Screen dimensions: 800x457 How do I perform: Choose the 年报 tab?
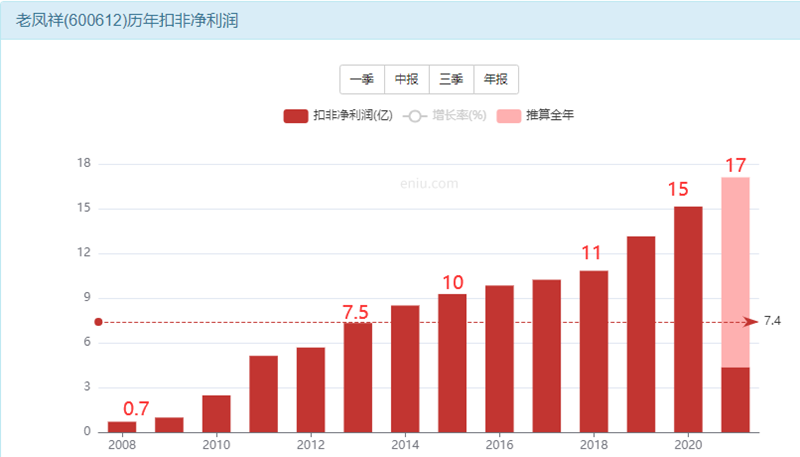[496, 79]
